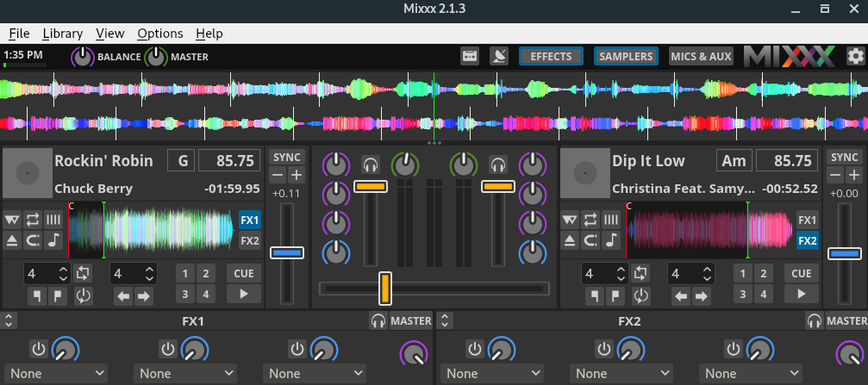Image resolution: width=868 pixels, height=385 pixels.
Task: Expand the FX1 unit parameters
Action: pyautogui.click(x=9, y=320)
